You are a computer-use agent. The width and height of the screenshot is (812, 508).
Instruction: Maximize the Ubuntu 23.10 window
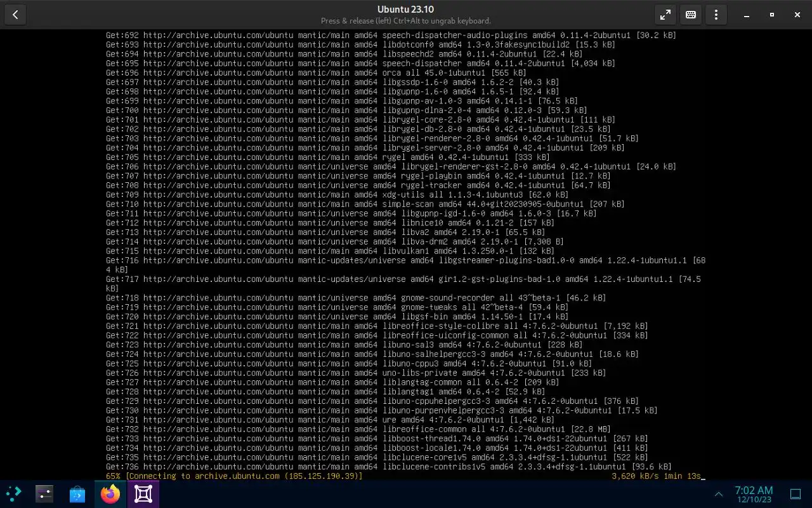772,15
